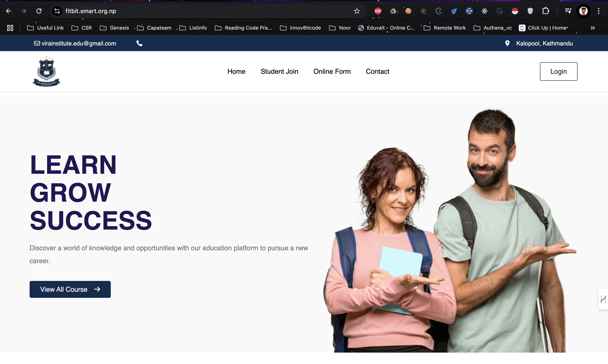This screenshot has height=364, width=608.
Task: Open view site information icon
Action: pos(57,11)
